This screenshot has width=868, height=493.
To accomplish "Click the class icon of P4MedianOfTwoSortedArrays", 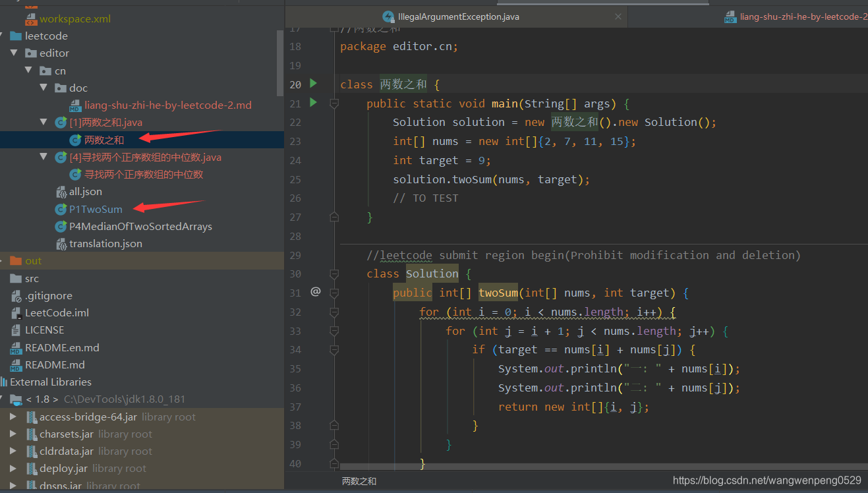I will (x=61, y=226).
